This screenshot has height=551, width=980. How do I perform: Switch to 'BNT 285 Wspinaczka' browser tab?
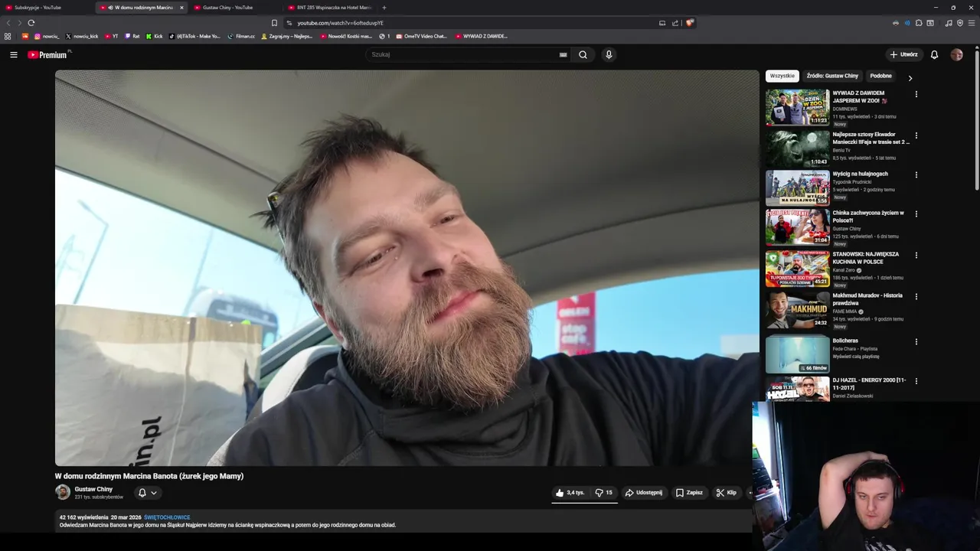(x=329, y=8)
